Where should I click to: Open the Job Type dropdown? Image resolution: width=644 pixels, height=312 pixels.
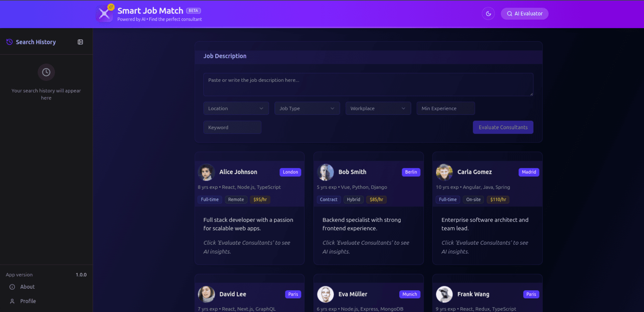(x=307, y=108)
